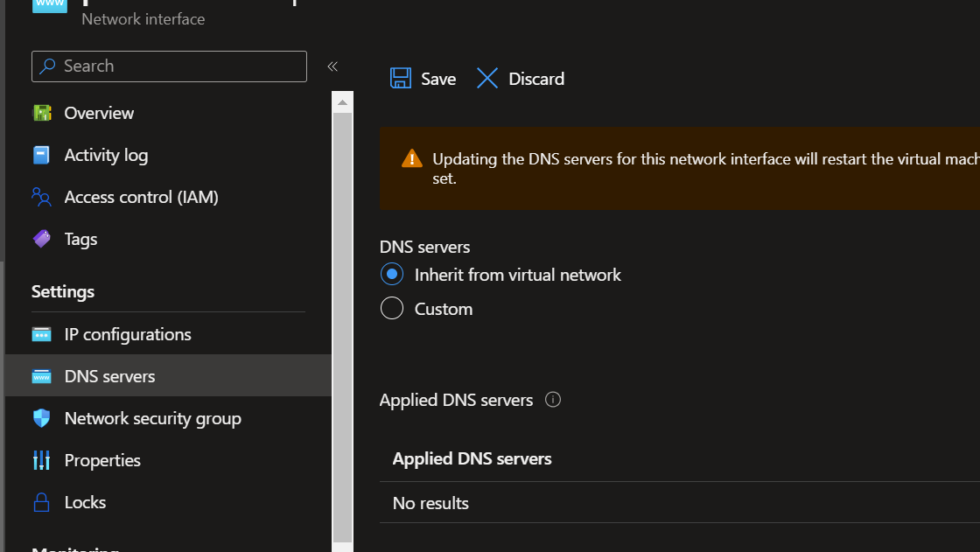Click the Activity log icon
The height and width of the screenshot is (552, 980).
(x=41, y=155)
